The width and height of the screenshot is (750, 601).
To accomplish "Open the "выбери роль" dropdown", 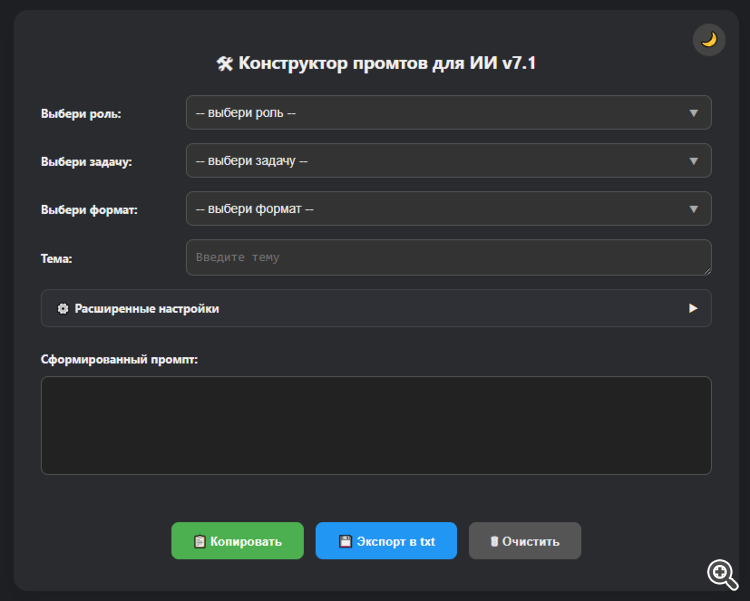I will click(448, 113).
